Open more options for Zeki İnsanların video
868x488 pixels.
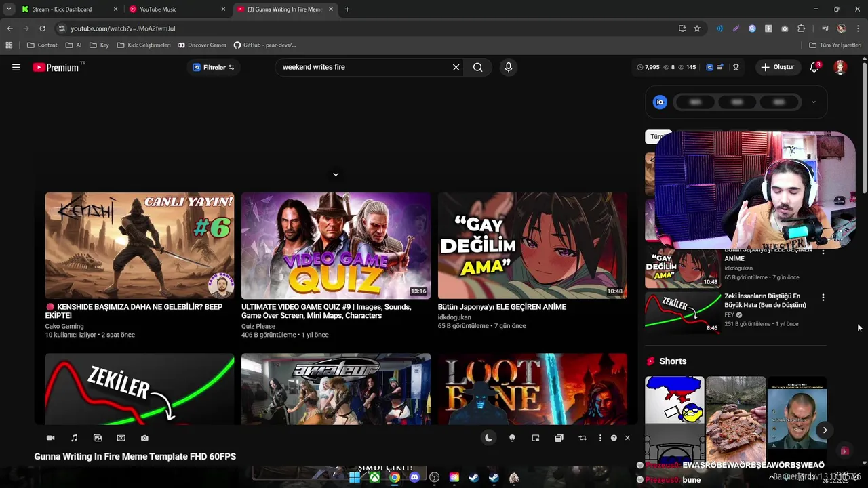pyautogui.click(x=823, y=298)
